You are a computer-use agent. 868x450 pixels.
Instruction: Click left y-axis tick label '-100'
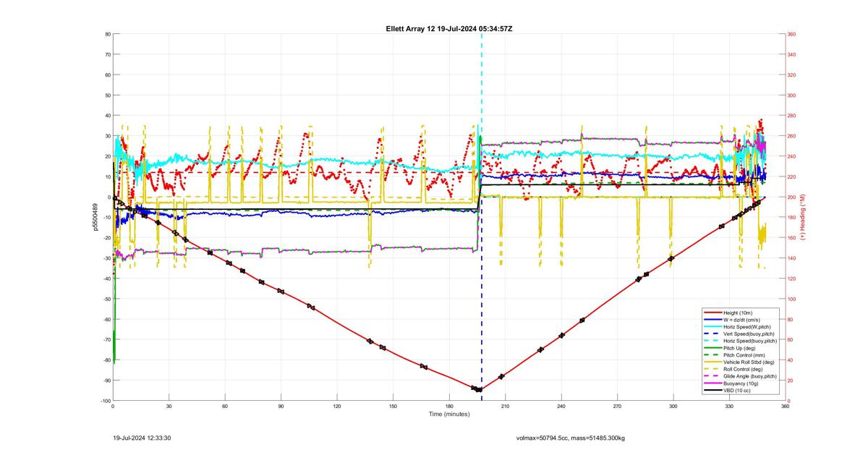tap(105, 401)
